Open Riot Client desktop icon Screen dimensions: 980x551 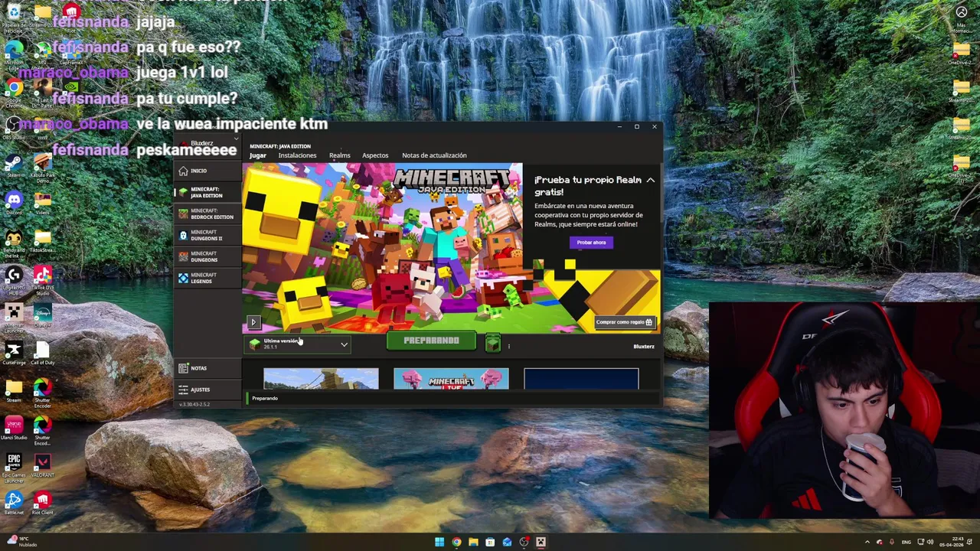coord(42,503)
